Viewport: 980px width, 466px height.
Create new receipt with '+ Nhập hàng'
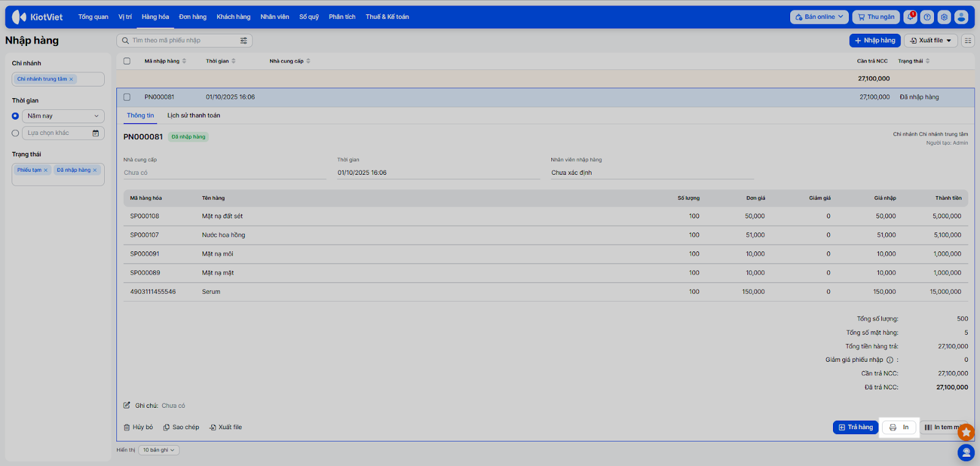875,40
